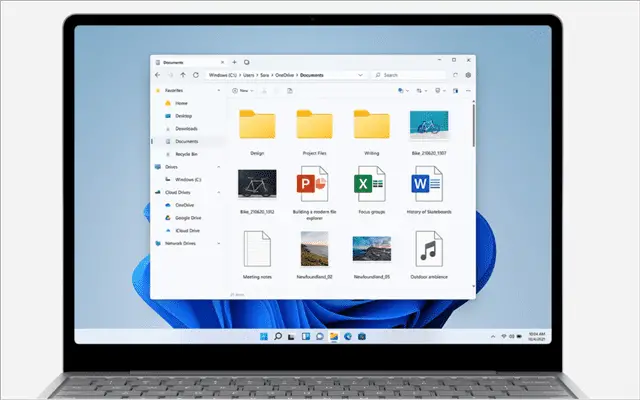The width and height of the screenshot is (640, 400).
Task: Click Sara in the address breadcrumb
Action: click(264, 75)
